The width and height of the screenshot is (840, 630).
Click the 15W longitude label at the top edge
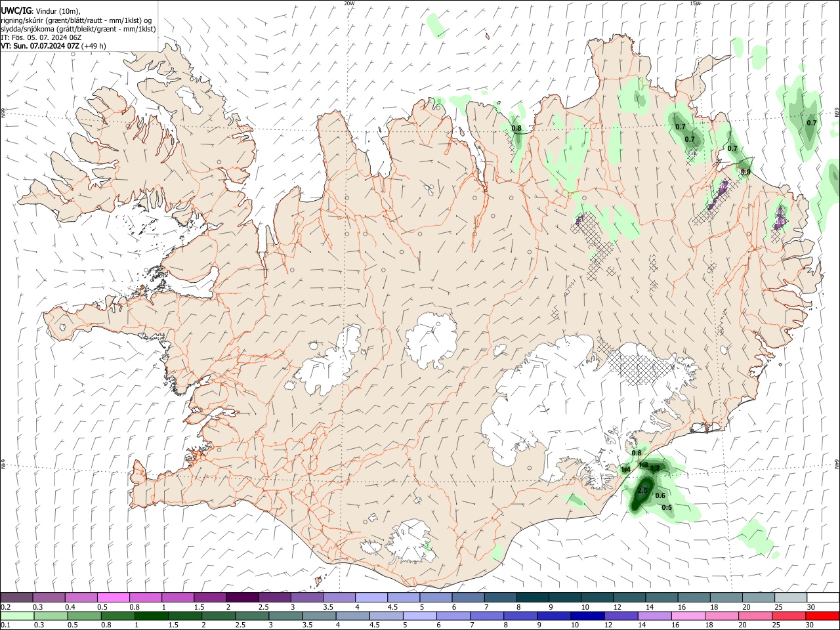coord(695,3)
